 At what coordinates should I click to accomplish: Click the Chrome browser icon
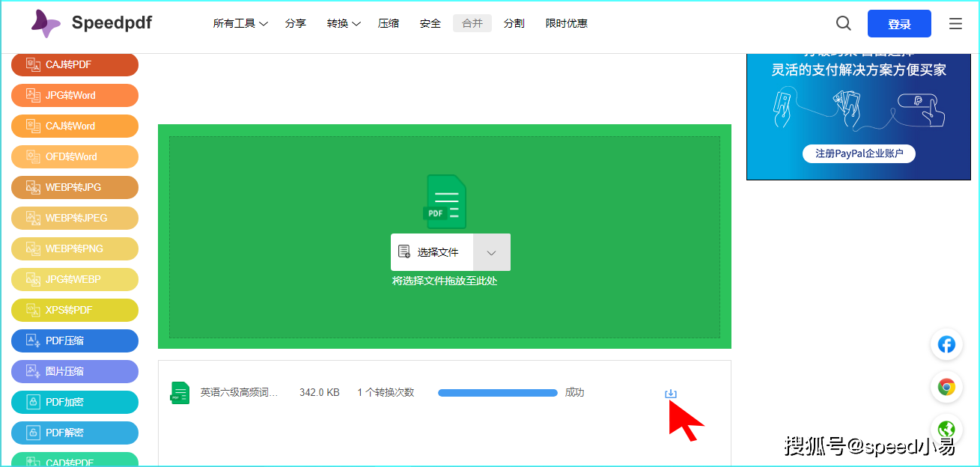tap(946, 388)
